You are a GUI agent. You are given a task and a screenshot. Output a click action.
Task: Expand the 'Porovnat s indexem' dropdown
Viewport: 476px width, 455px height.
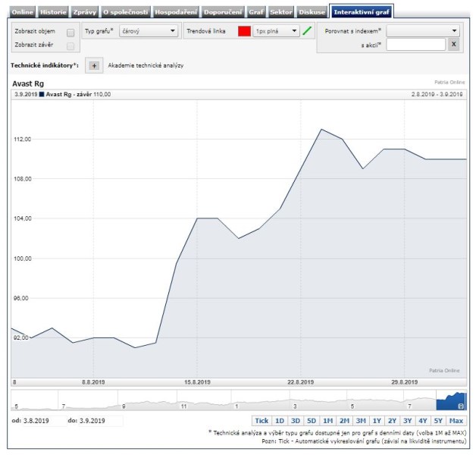click(x=423, y=31)
